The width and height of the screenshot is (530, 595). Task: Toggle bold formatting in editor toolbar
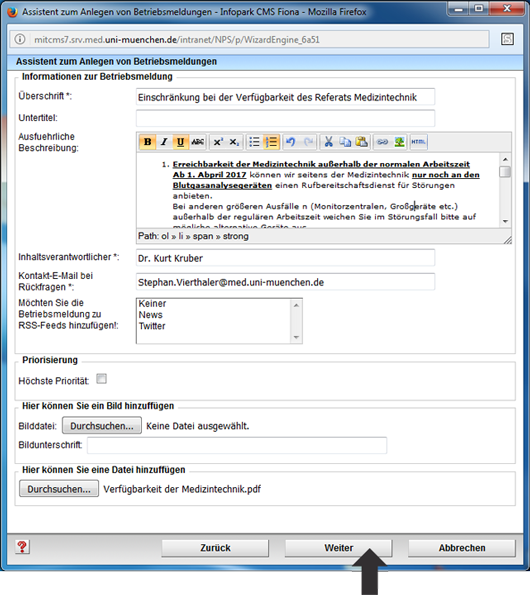pos(148,142)
